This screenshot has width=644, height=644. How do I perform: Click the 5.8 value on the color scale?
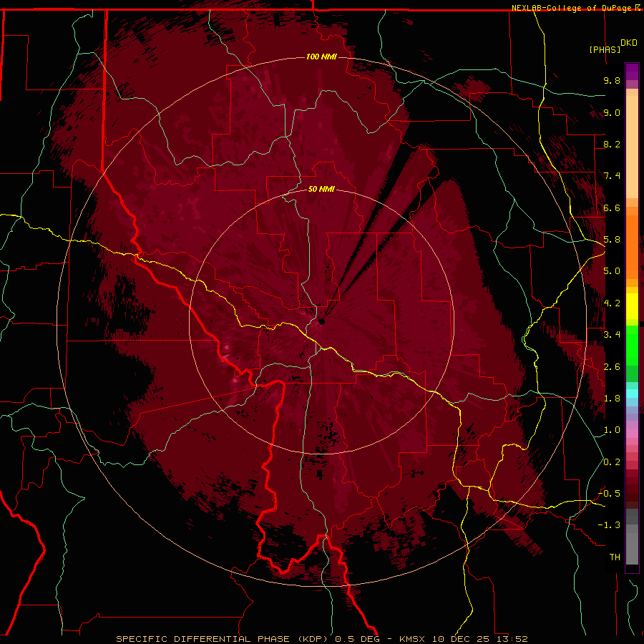[612, 240]
